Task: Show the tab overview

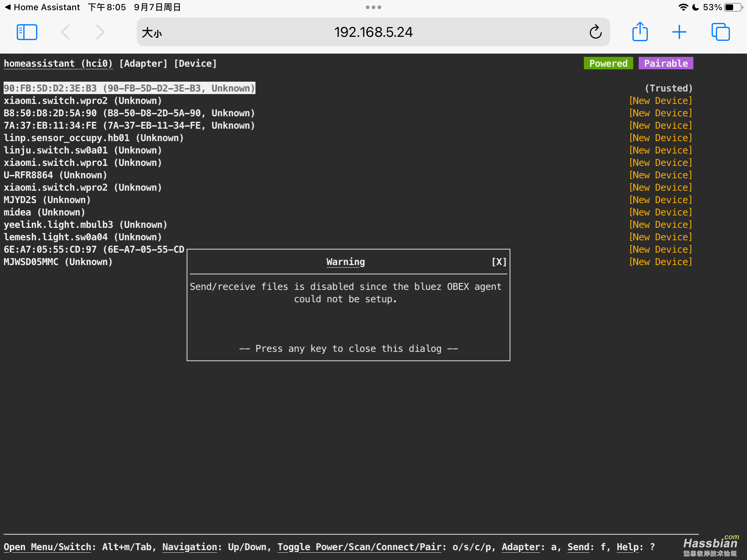Action: [720, 32]
